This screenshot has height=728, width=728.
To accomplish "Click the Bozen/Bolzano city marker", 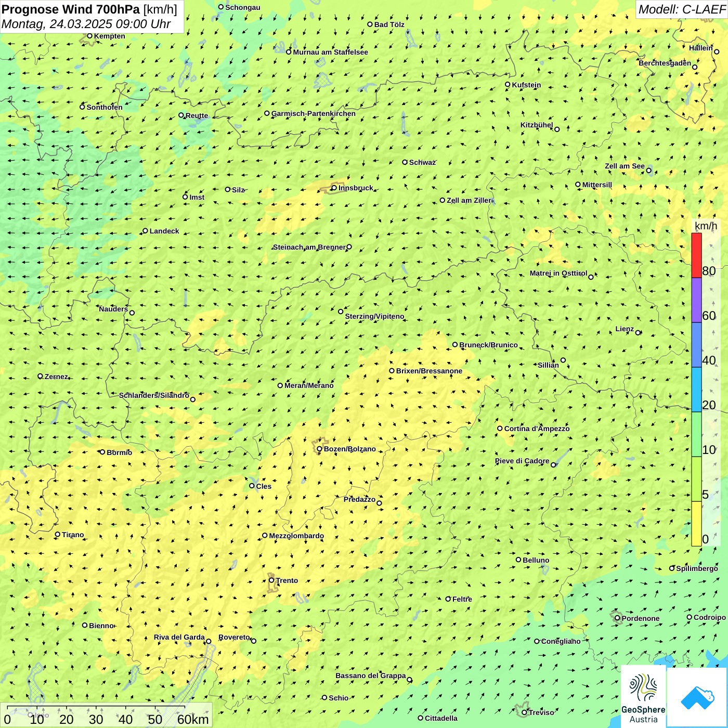I will 319,449.
